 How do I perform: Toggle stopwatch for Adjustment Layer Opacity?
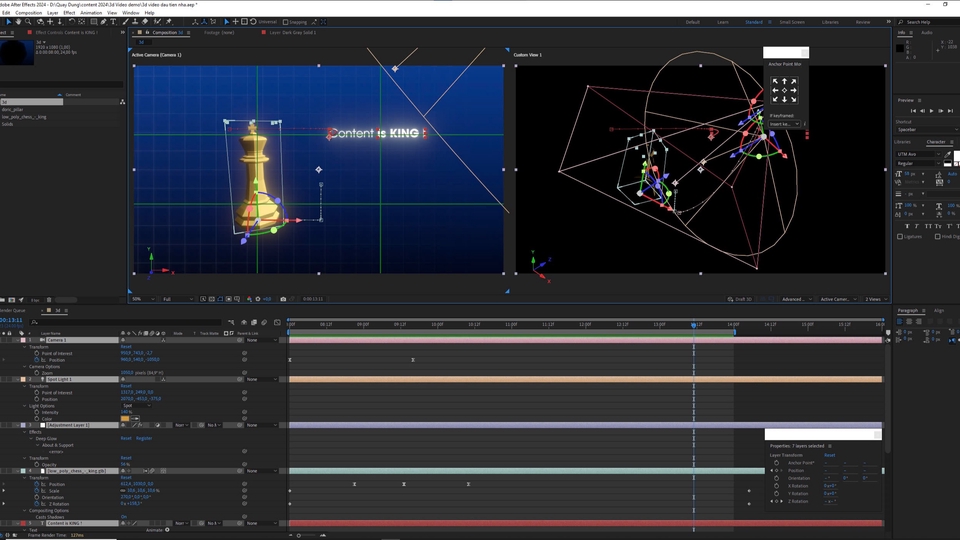pyautogui.click(x=37, y=465)
